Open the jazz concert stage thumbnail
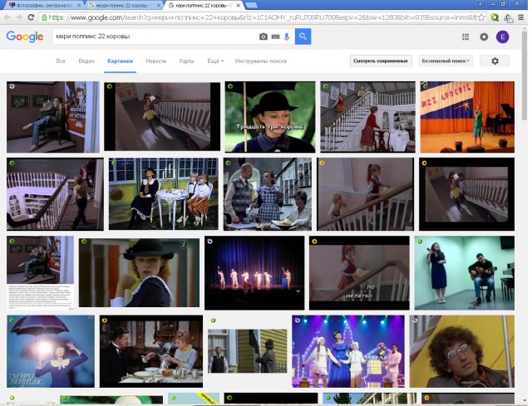Viewport: 532px width, 406px height. (x=467, y=117)
